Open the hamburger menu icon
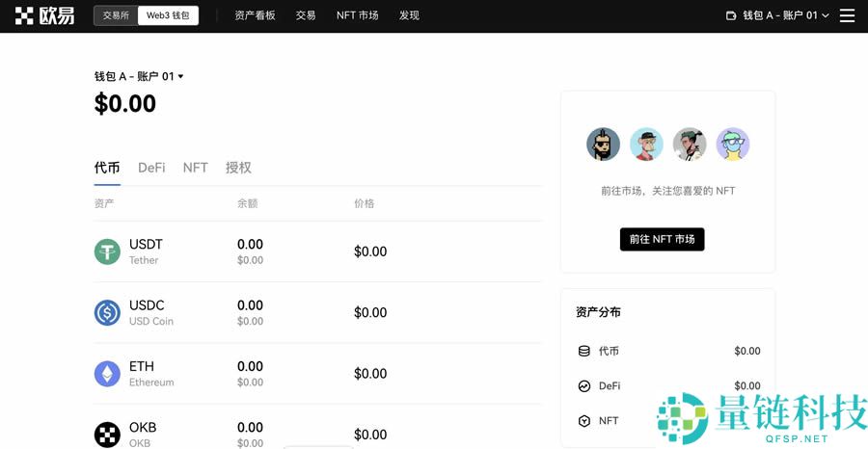This screenshot has height=449, width=868. click(847, 15)
